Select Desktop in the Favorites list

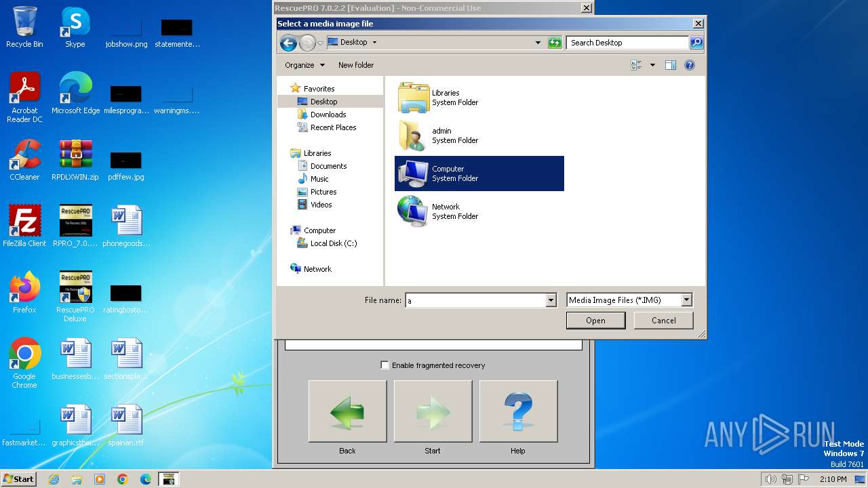[x=323, y=102]
